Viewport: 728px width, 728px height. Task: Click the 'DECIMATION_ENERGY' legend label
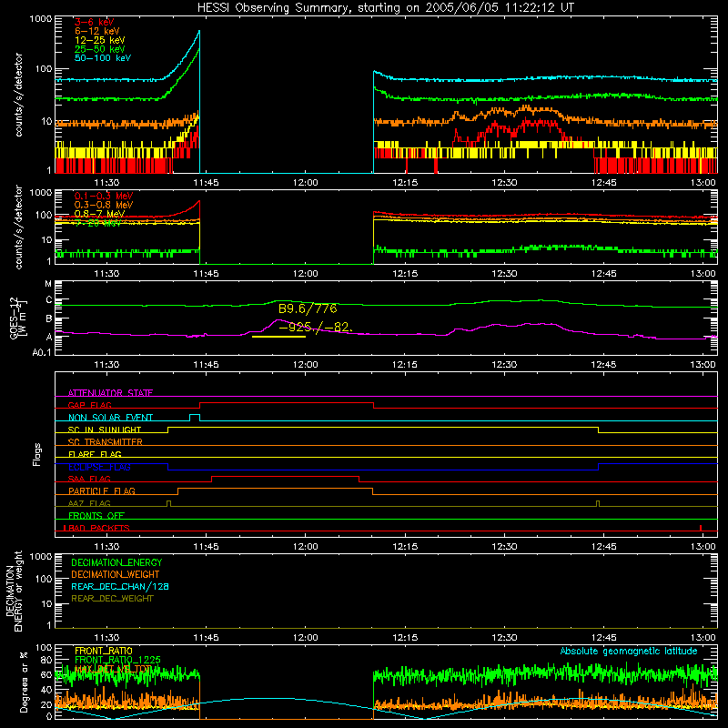point(116,562)
